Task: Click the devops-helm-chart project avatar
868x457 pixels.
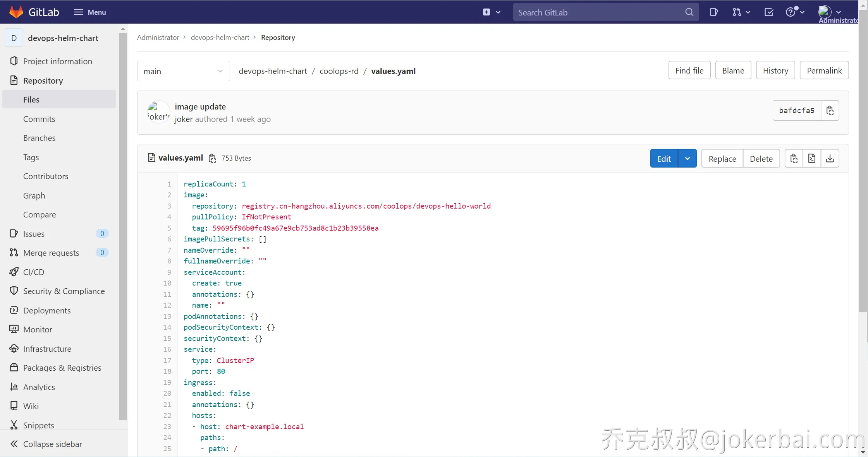Action: [14, 38]
